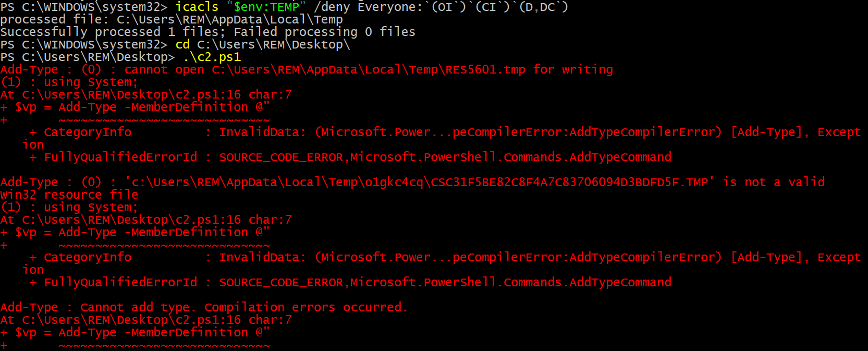Click the .\c2.ps1 script command
Viewport: 868px width, 351px height.
click(212, 57)
